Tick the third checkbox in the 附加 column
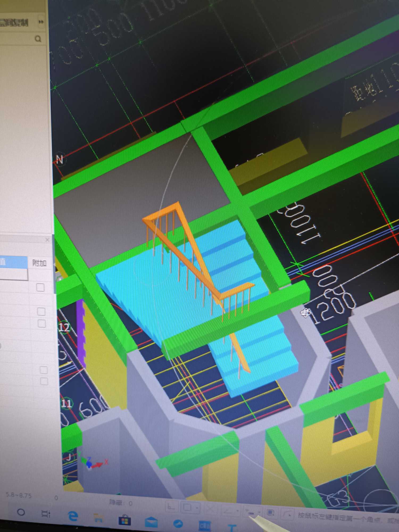This screenshot has height=532, width=399. [x=42, y=324]
